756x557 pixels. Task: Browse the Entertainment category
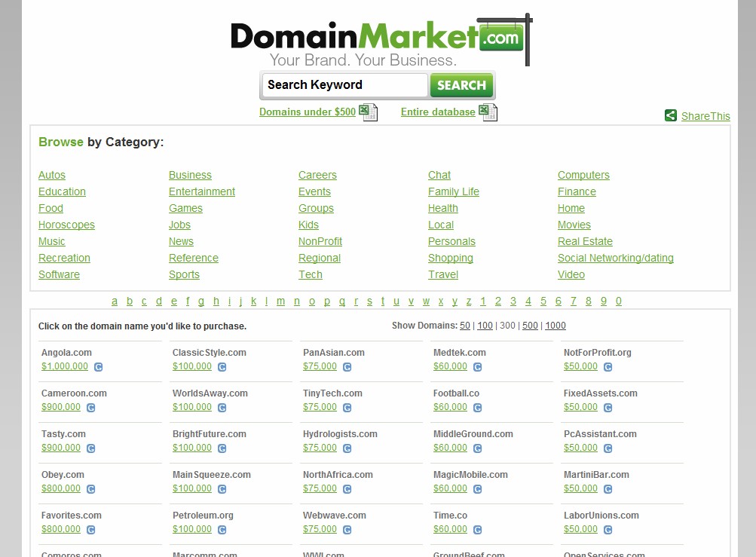tap(201, 191)
